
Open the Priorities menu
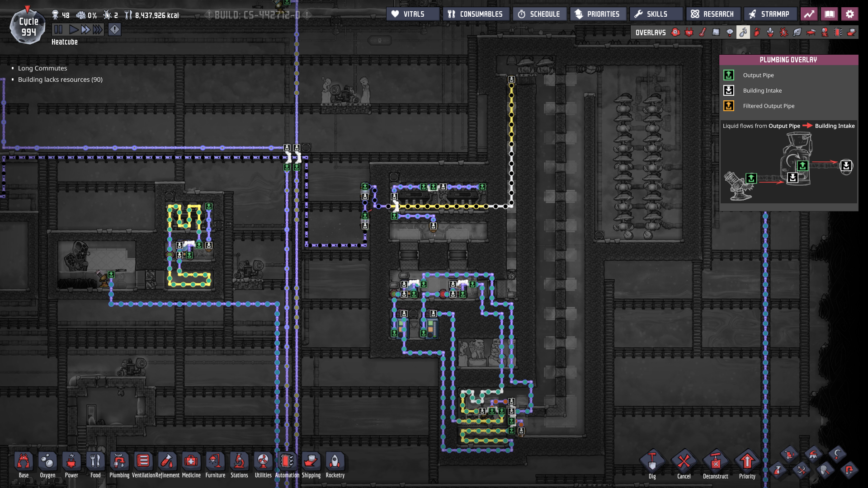[598, 14]
